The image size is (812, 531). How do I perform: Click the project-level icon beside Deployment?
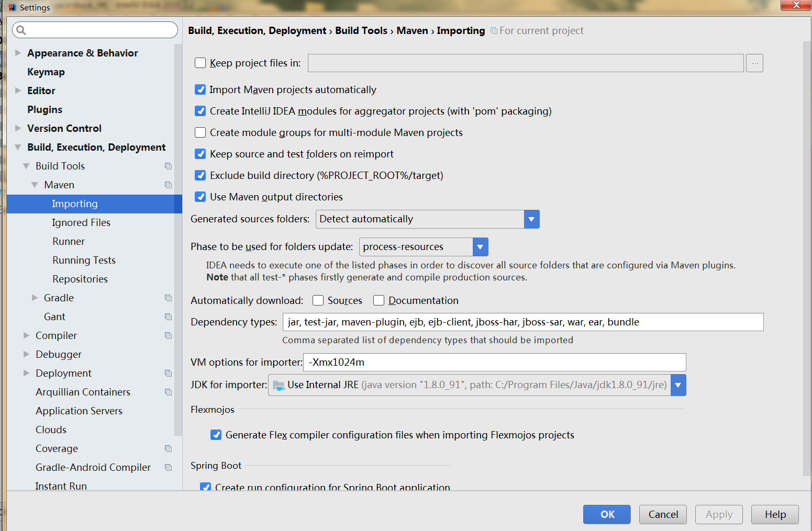[168, 373]
